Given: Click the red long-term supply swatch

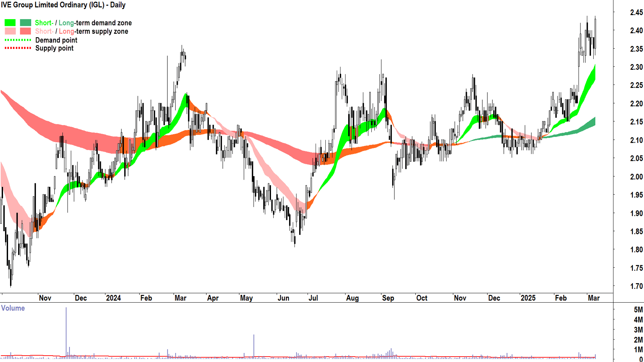Looking at the screenshot, I should click(x=25, y=31).
